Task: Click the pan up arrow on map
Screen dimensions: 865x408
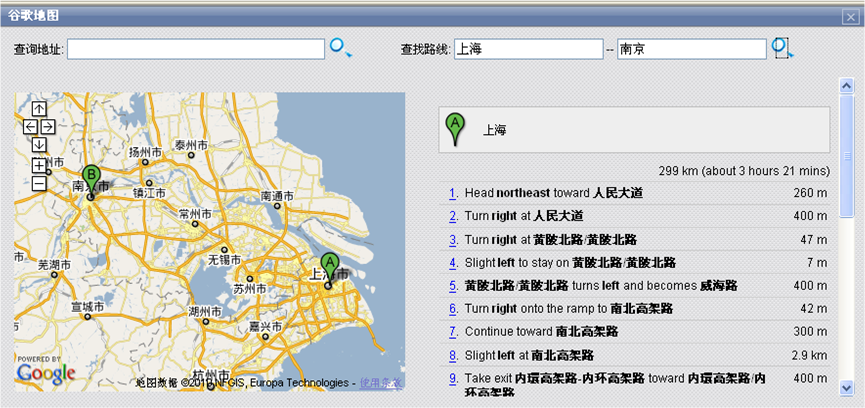Action: tap(38, 109)
